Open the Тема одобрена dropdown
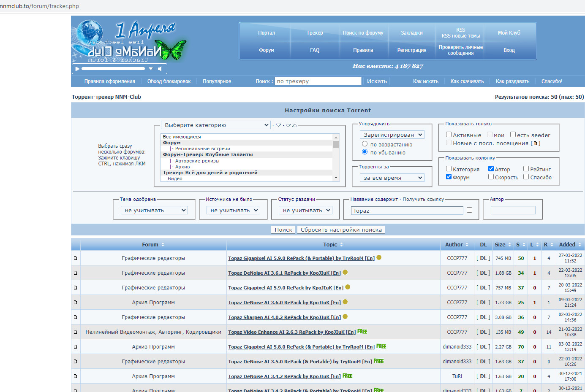The width and height of the screenshot is (585, 392). pos(154,210)
